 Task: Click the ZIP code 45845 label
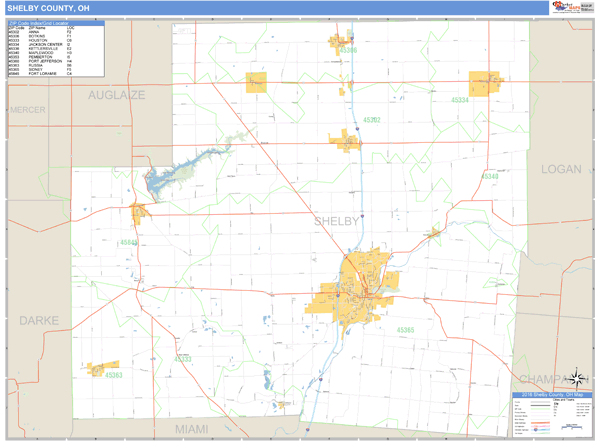point(129,242)
